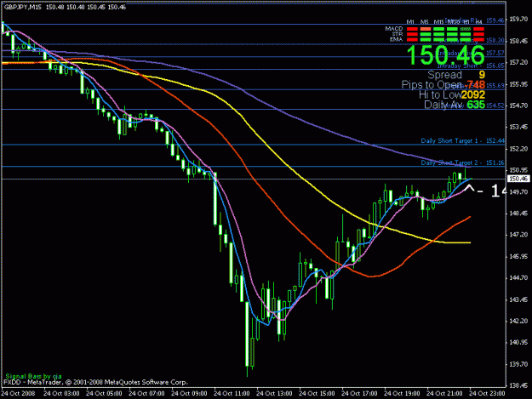Click the Intraday Short 156.85 level label
Screen dimensions: 532x399
click(471, 66)
